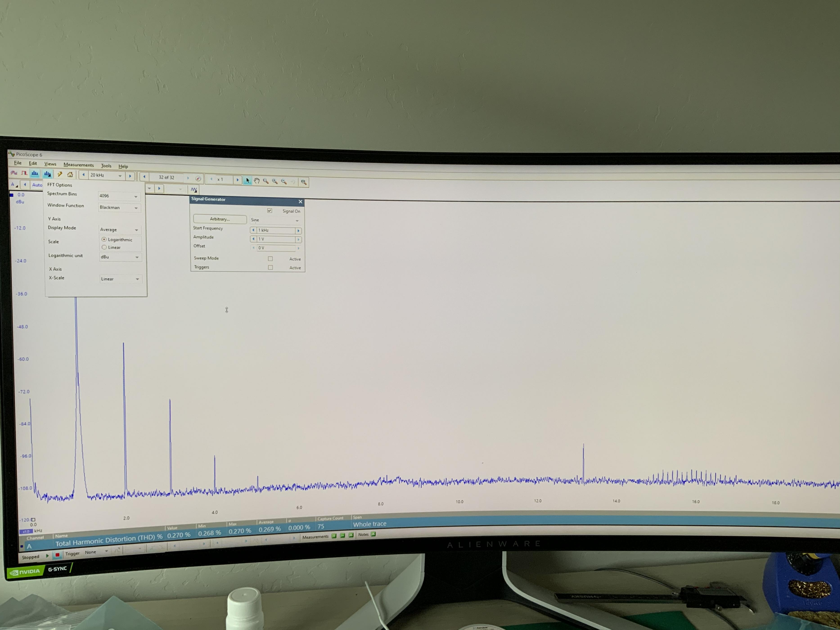Screen dimensions: 840x630
Task: Switch to Persistence mode
Action: pyautogui.click(x=24, y=173)
